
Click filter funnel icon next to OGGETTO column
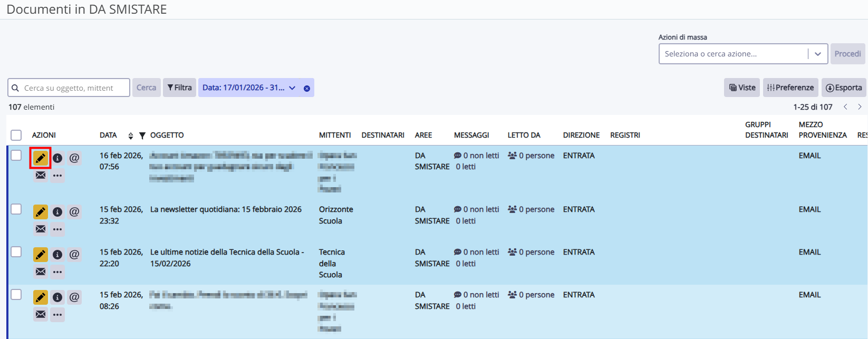(142, 135)
